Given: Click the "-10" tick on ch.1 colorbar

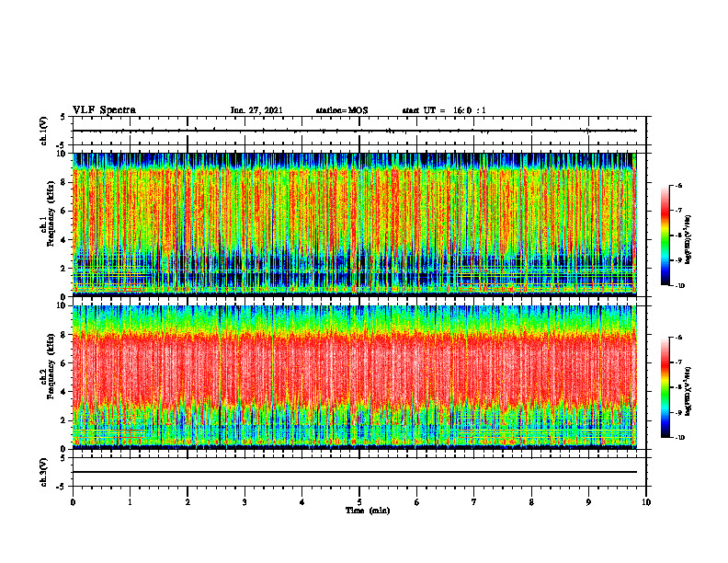Looking at the screenshot, I should [680, 285].
